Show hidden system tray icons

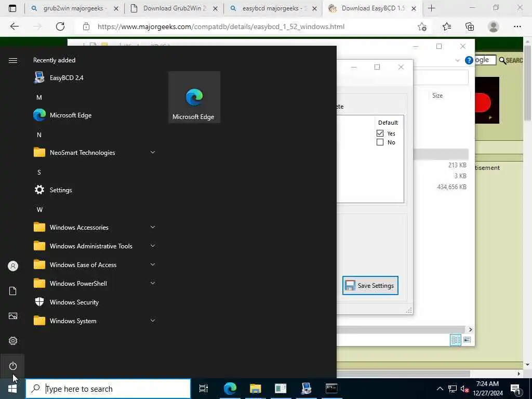tap(440, 389)
